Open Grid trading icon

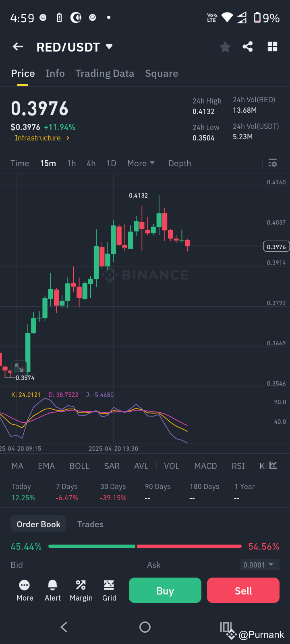click(x=109, y=590)
